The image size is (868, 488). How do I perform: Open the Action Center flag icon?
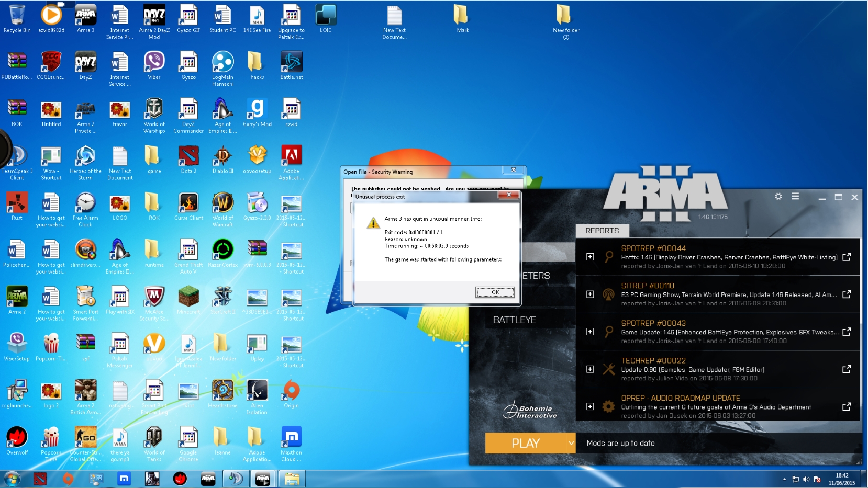click(x=817, y=479)
